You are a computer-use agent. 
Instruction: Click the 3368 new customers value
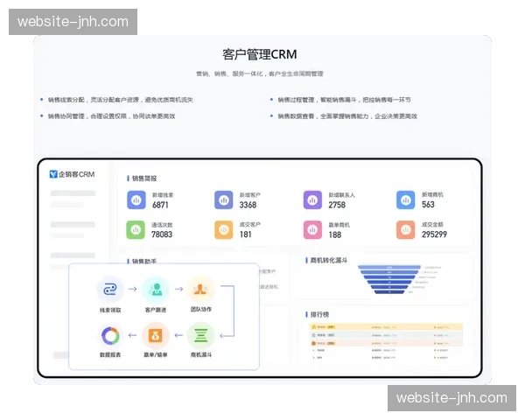(248, 205)
